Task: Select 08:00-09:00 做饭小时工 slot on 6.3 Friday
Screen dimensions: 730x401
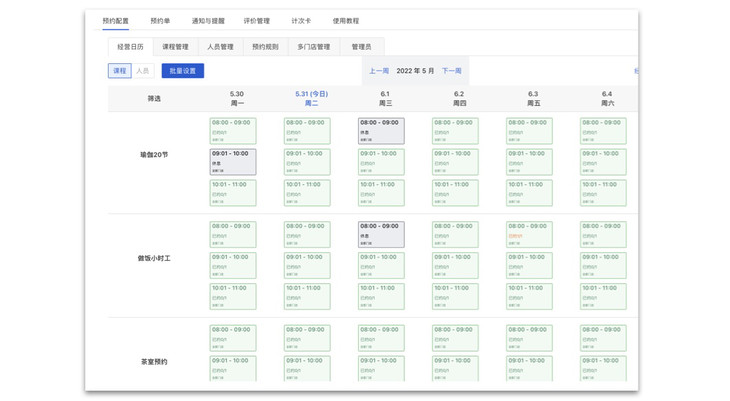Action: coord(529,235)
